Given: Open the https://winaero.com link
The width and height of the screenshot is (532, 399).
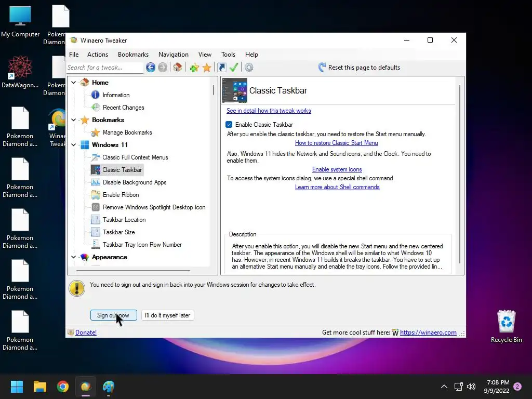Looking at the screenshot, I should pos(428,332).
